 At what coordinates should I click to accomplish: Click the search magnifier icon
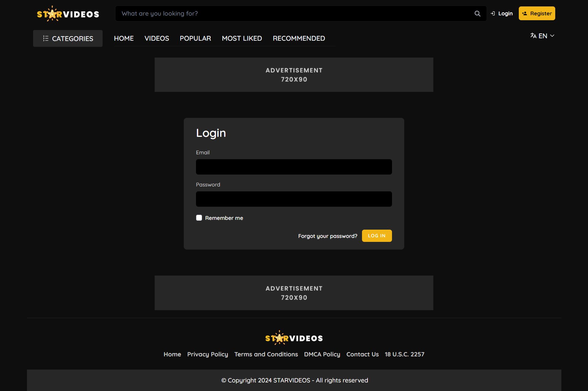(477, 13)
